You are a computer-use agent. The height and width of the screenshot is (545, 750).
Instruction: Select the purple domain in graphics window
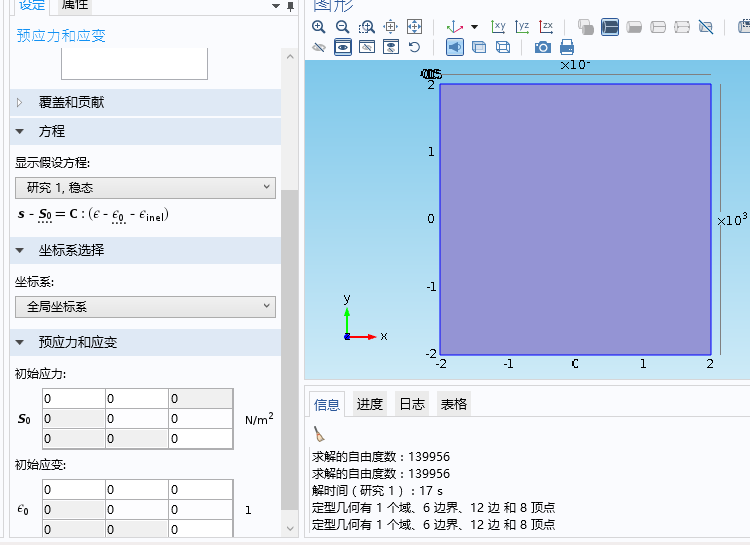(575, 219)
